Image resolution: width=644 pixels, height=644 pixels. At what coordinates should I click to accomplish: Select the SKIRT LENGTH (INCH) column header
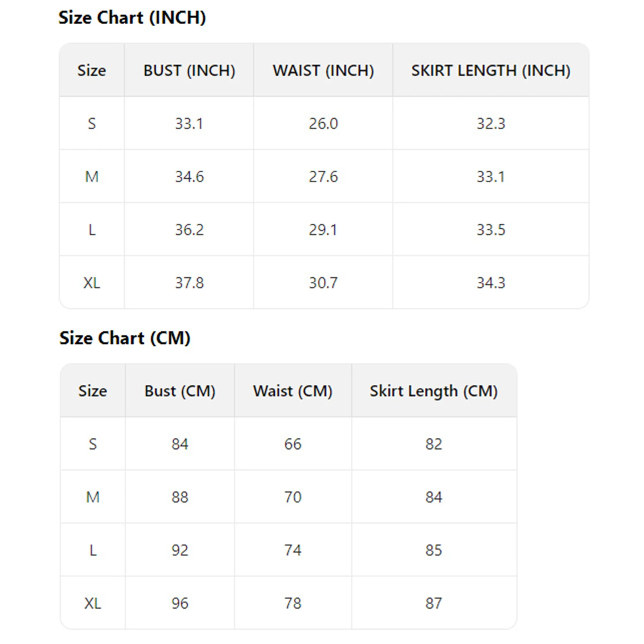click(x=491, y=70)
